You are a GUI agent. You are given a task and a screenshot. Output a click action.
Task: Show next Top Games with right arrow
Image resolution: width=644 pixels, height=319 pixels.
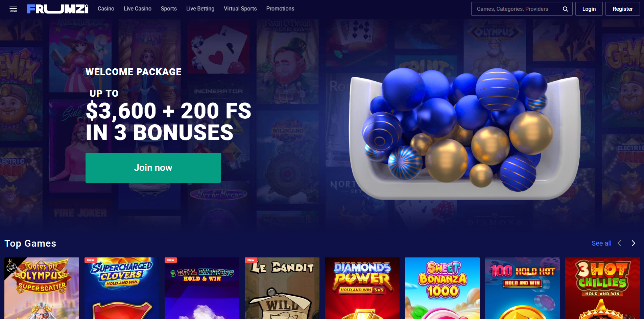[x=634, y=243]
